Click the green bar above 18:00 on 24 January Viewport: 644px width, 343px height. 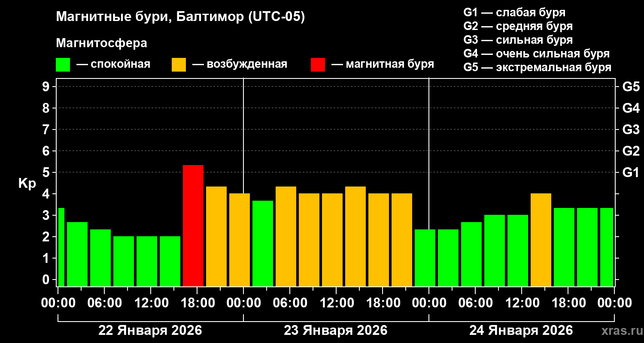tap(564, 247)
